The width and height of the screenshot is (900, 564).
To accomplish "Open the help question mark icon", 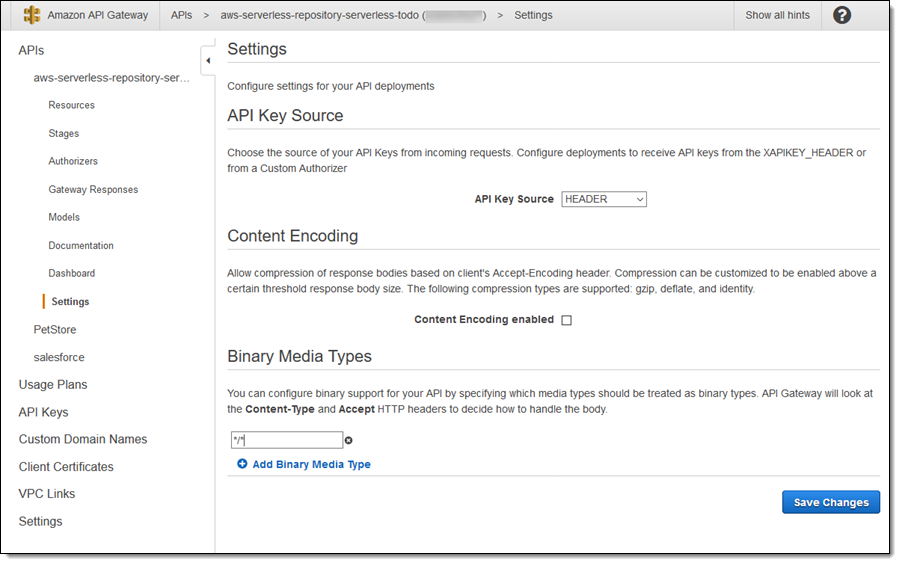I will pyautogui.click(x=842, y=15).
